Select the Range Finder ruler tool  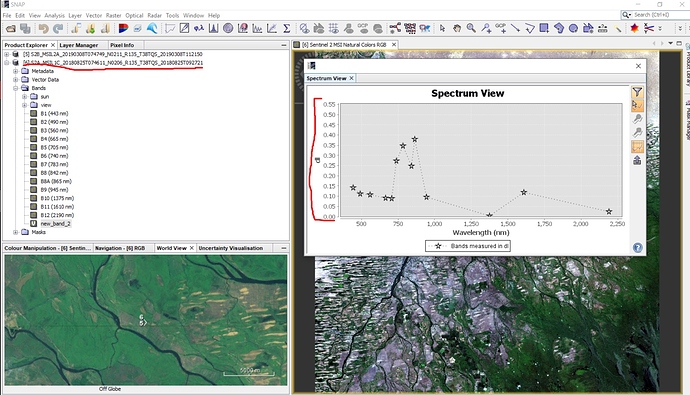tap(602, 29)
